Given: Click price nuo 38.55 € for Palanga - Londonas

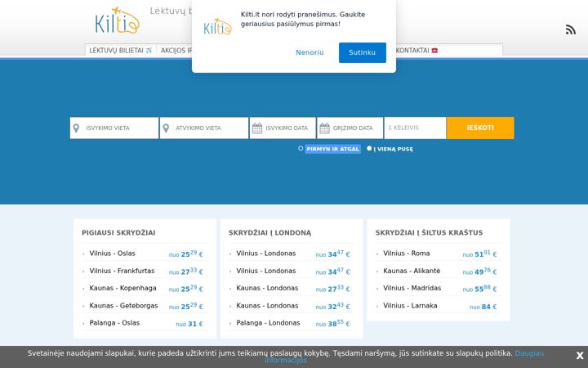Looking at the screenshot, I should (332, 323).
